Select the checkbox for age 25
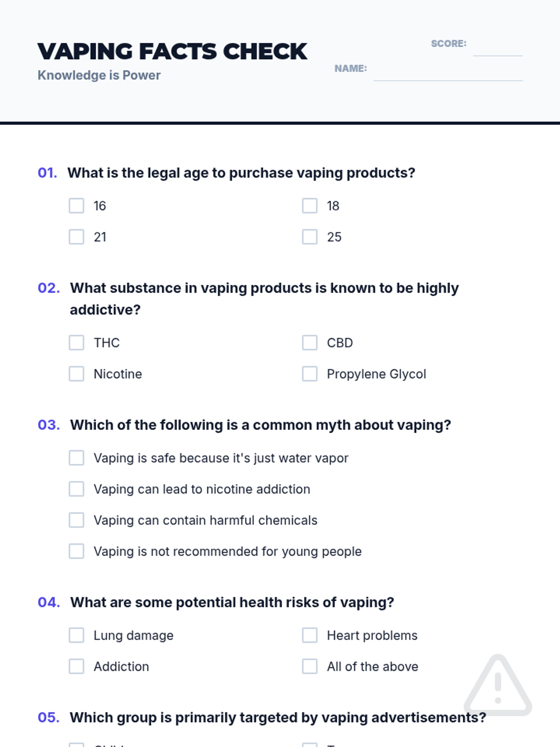The height and width of the screenshot is (747, 560). click(309, 237)
